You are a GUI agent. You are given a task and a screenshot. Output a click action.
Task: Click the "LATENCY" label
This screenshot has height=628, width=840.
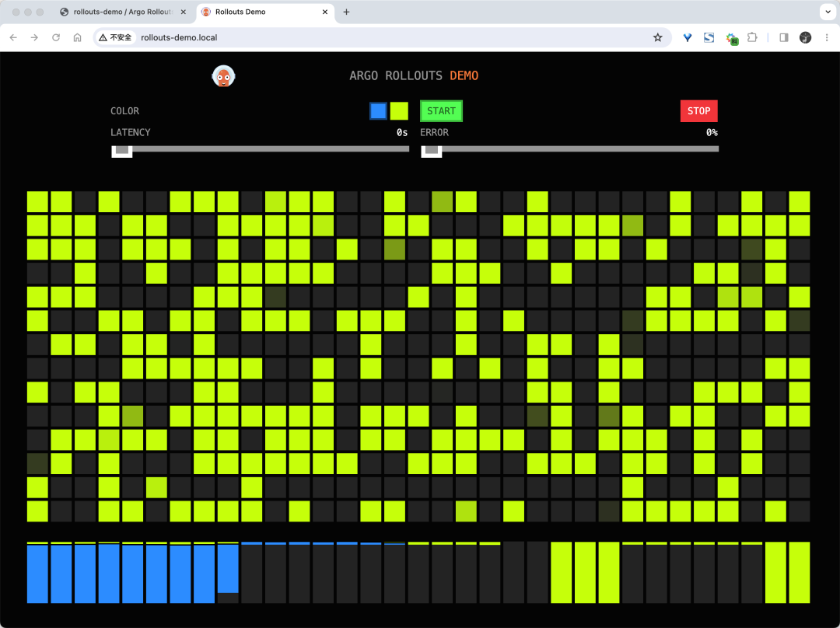pos(130,132)
